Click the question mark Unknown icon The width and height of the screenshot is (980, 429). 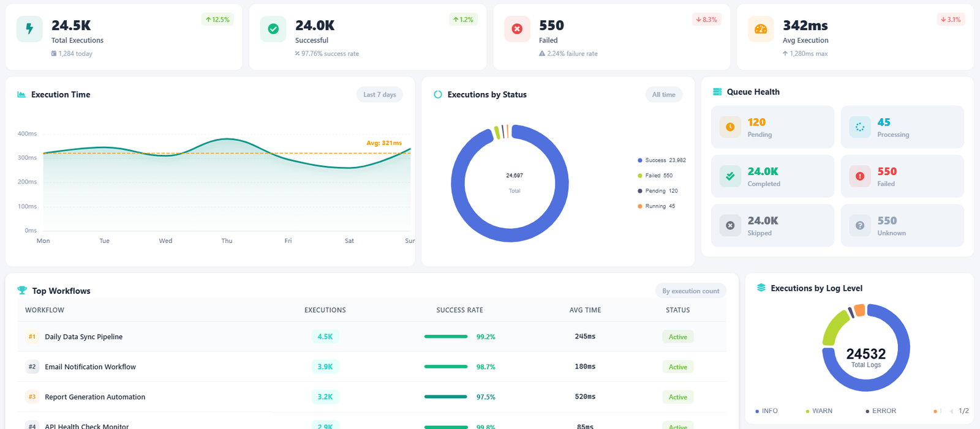click(860, 225)
